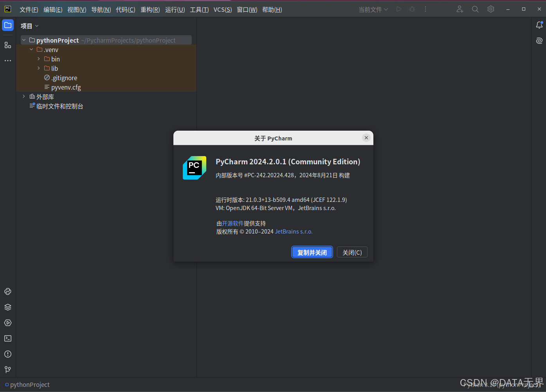
Task: Open IDE settings gear icon
Action: pos(491,9)
